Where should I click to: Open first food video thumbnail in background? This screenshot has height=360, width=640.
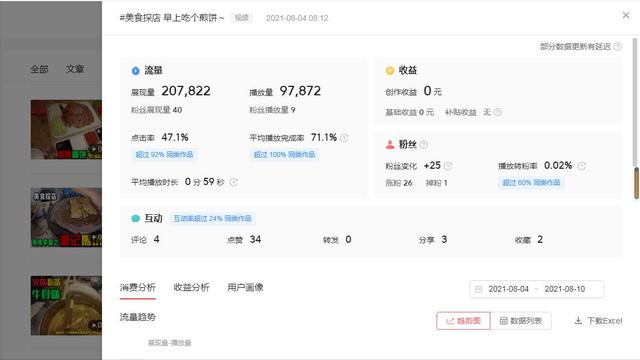[x=66, y=129]
